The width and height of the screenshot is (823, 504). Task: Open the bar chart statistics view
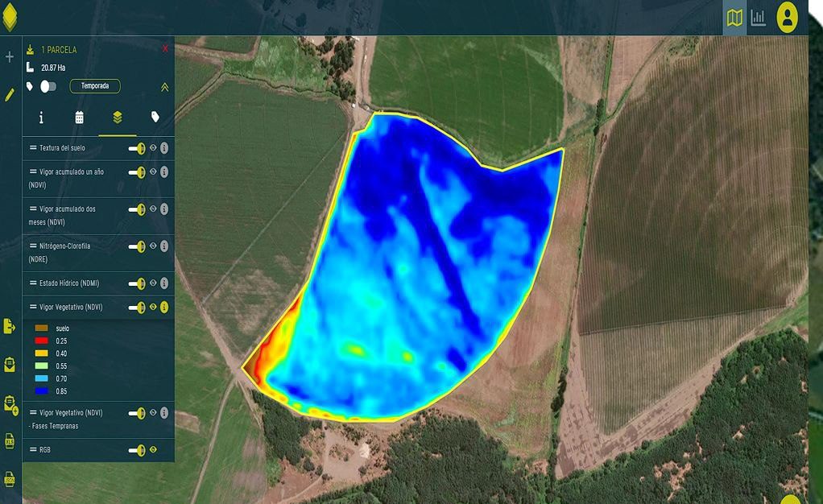click(759, 18)
